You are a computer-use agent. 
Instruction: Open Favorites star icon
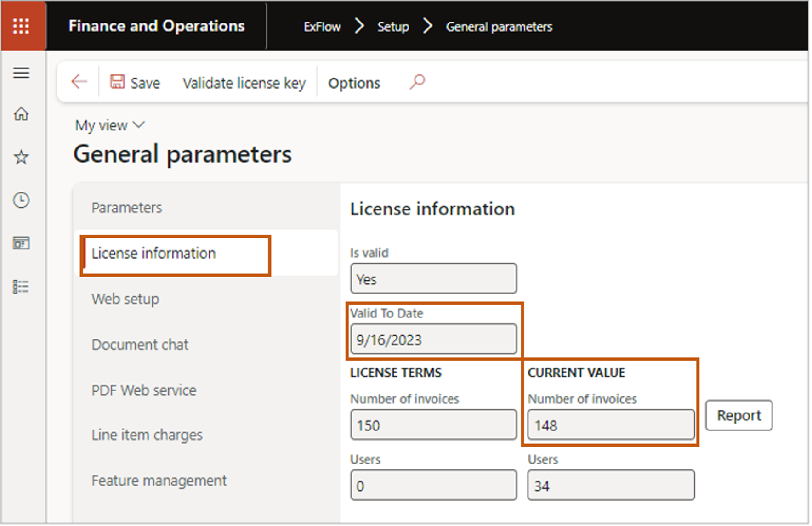tap(21, 157)
